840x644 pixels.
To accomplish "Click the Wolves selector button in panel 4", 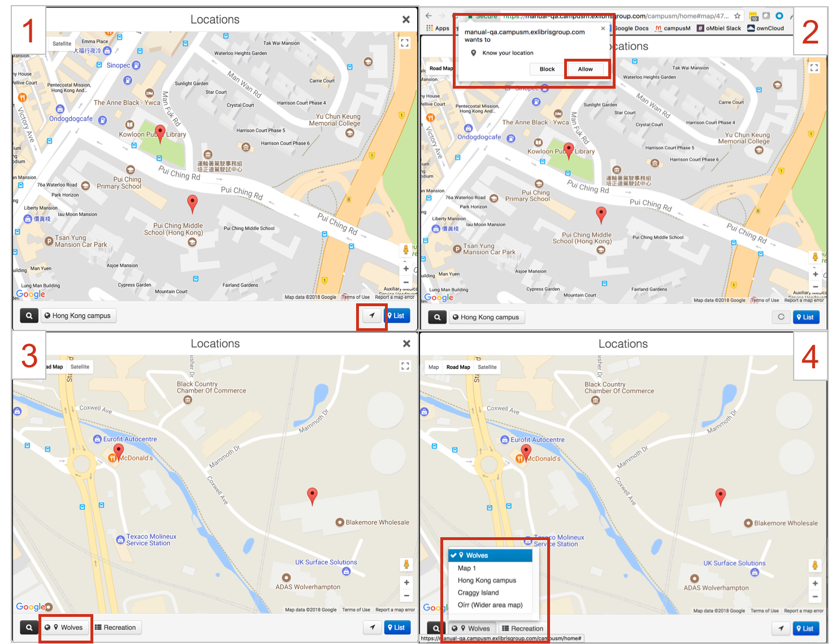I will (x=471, y=629).
